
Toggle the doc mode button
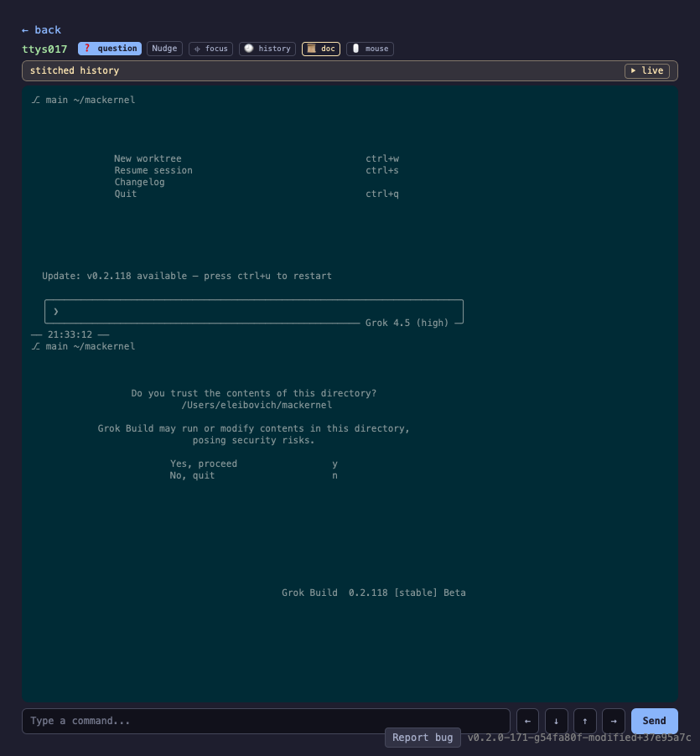[321, 49]
